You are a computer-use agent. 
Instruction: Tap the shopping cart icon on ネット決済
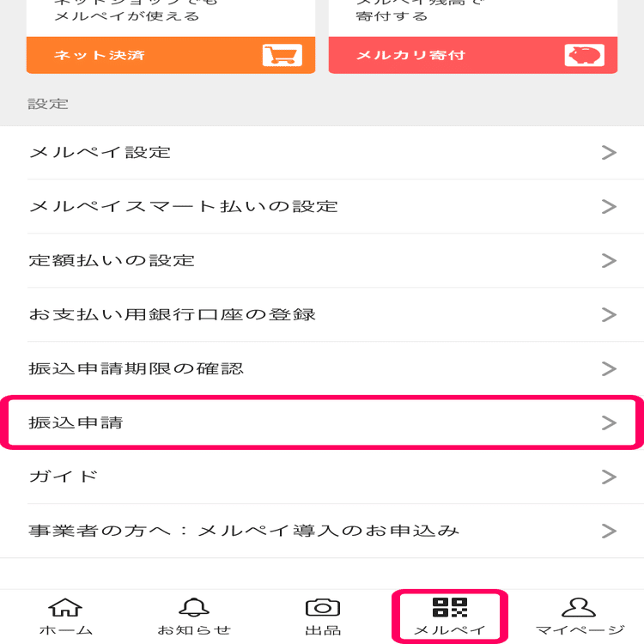click(283, 55)
